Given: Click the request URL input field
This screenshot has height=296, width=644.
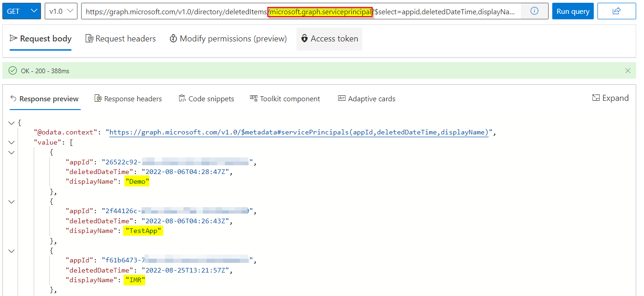Looking at the screenshot, I should pos(301,11).
